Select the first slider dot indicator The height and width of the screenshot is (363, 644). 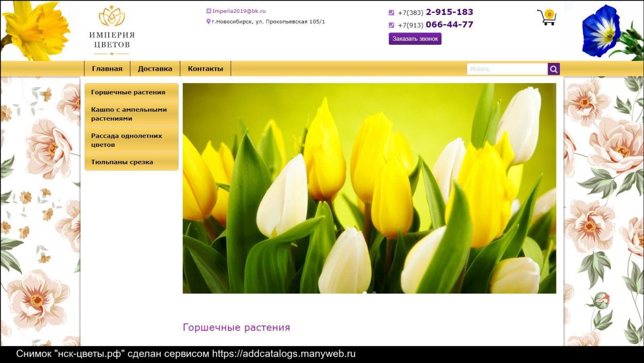tap(365, 293)
